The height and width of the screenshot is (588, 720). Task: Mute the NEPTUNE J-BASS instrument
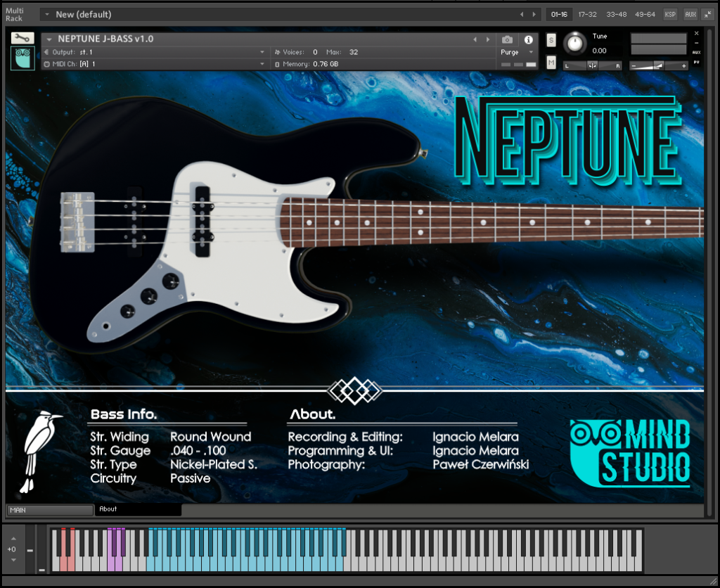click(x=551, y=62)
